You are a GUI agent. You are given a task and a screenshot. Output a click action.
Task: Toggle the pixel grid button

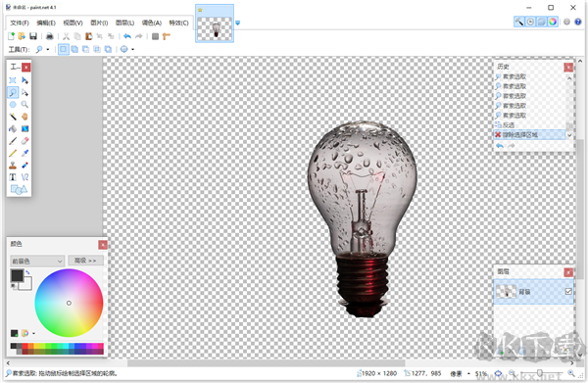(x=155, y=36)
